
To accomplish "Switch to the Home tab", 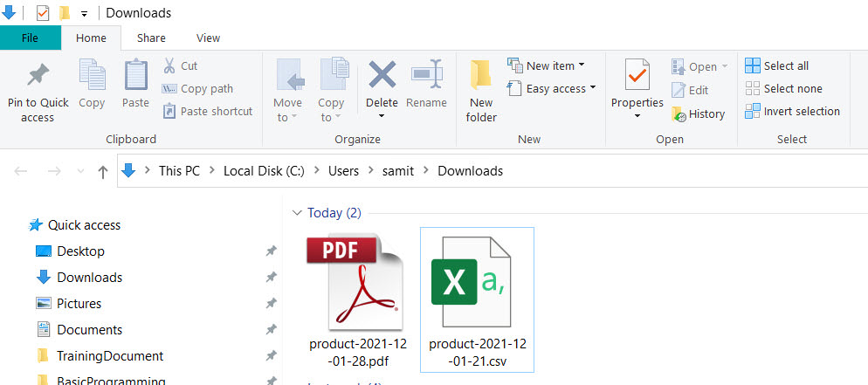I will click(x=91, y=38).
